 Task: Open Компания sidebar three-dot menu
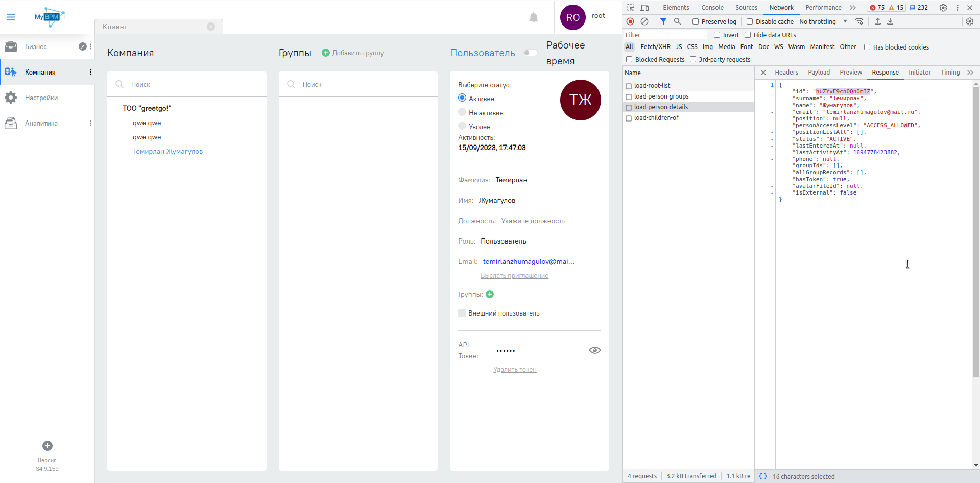90,72
